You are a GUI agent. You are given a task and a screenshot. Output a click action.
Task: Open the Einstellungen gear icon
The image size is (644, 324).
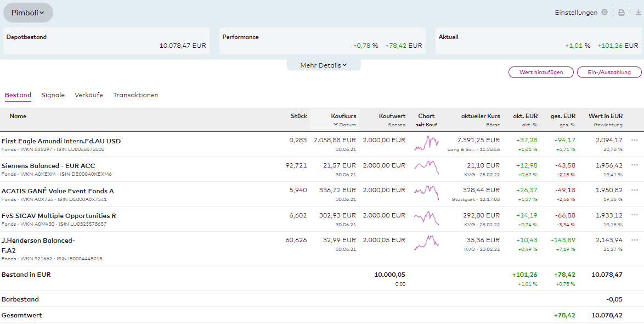604,13
